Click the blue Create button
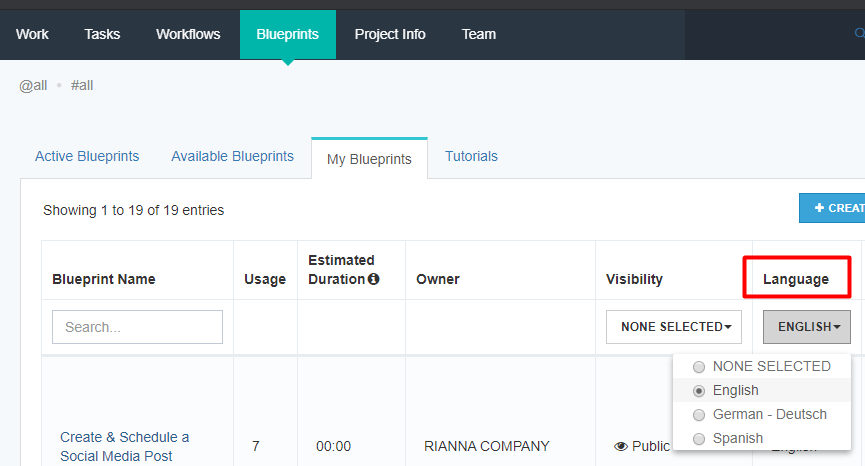Screen dimensions: 865x466 pyautogui.click(x=833, y=208)
